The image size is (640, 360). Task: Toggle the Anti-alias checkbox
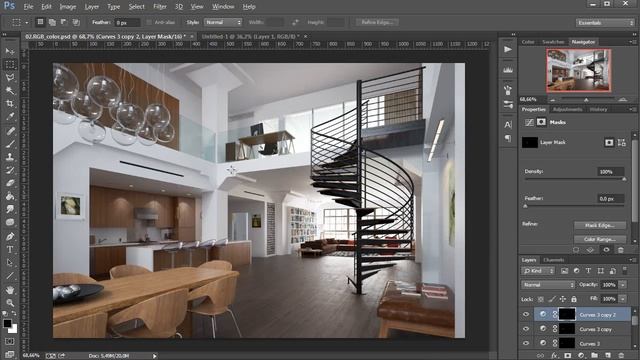click(x=149, y=22)
